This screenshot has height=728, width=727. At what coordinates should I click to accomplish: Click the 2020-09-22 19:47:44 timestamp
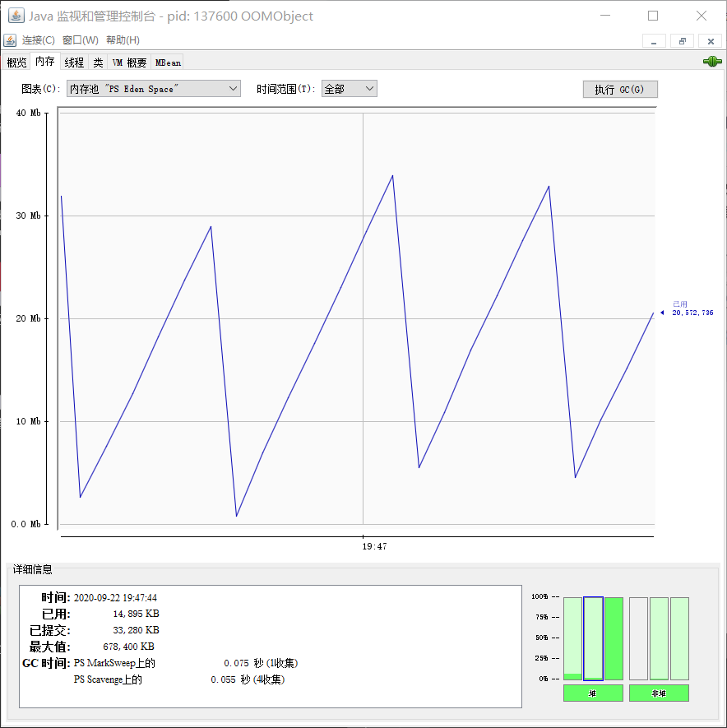(x=115, y=597)
